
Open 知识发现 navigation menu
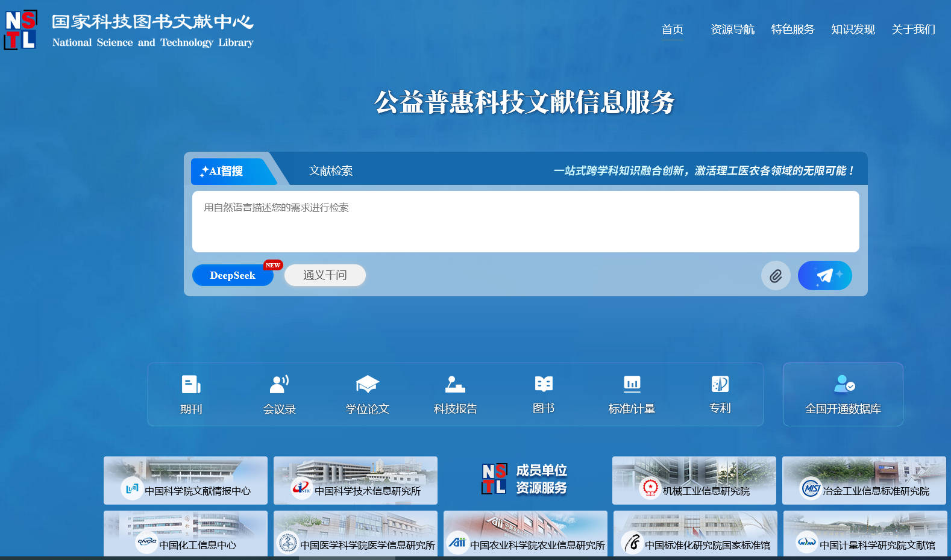click(853, 30)
